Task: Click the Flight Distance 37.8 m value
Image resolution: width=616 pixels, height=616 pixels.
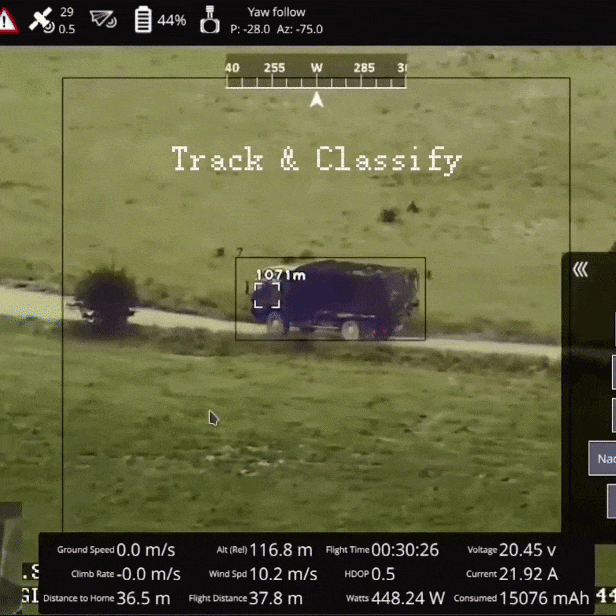Action: click(x=276, y=598)
